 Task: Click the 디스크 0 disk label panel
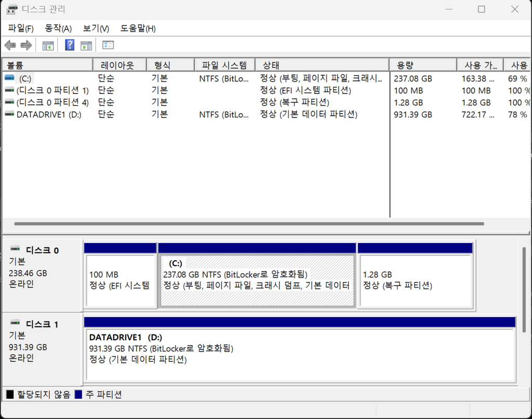(42, 276)
